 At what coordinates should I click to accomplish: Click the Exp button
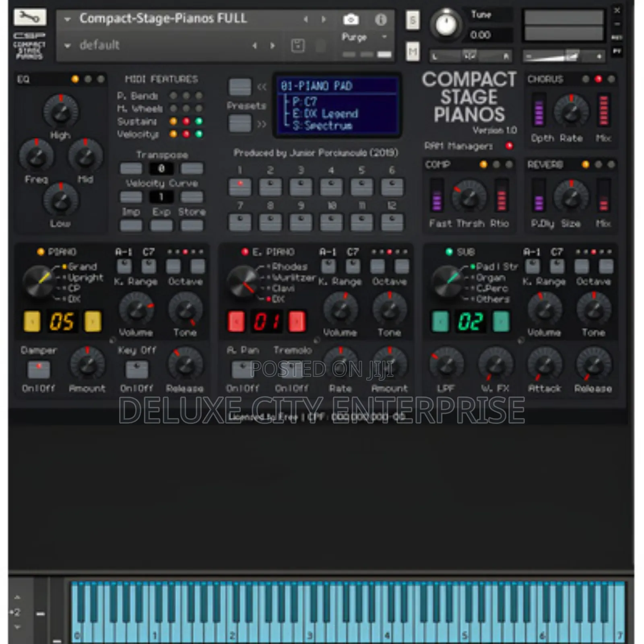pos(161,225)
